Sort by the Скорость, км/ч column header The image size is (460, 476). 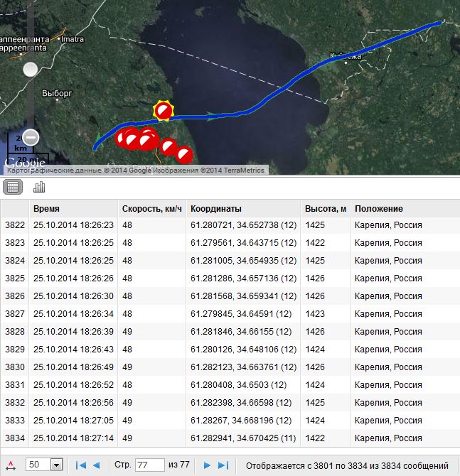(x=151, y=209)
